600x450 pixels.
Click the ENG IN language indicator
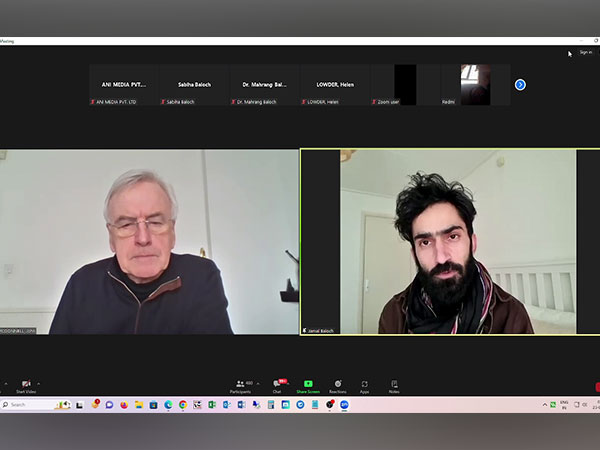564,405
